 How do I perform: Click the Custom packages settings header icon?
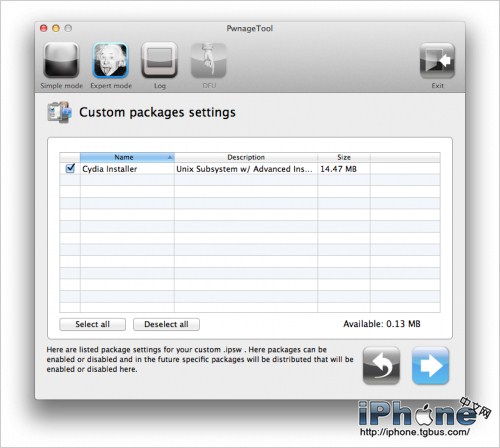pos(59,112)
